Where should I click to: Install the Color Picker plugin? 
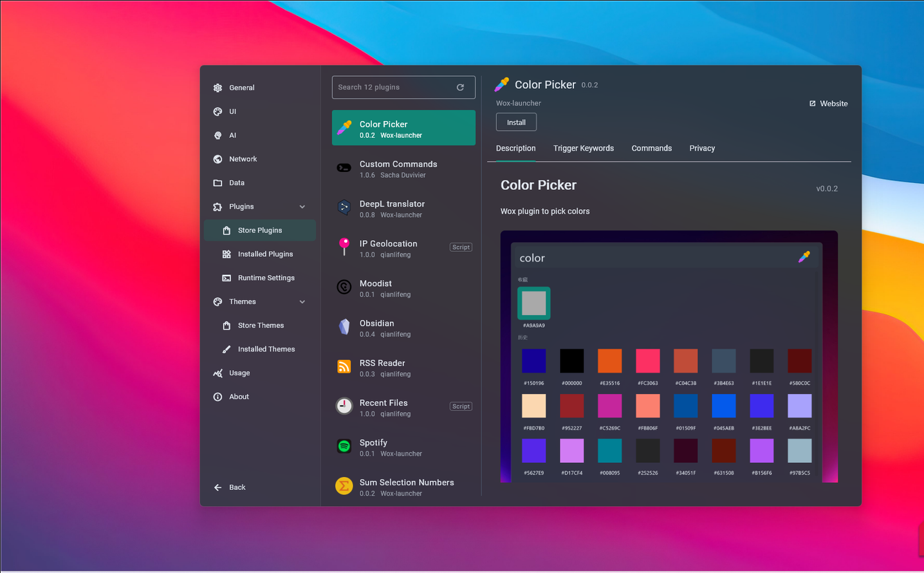[x=516, y=122]
